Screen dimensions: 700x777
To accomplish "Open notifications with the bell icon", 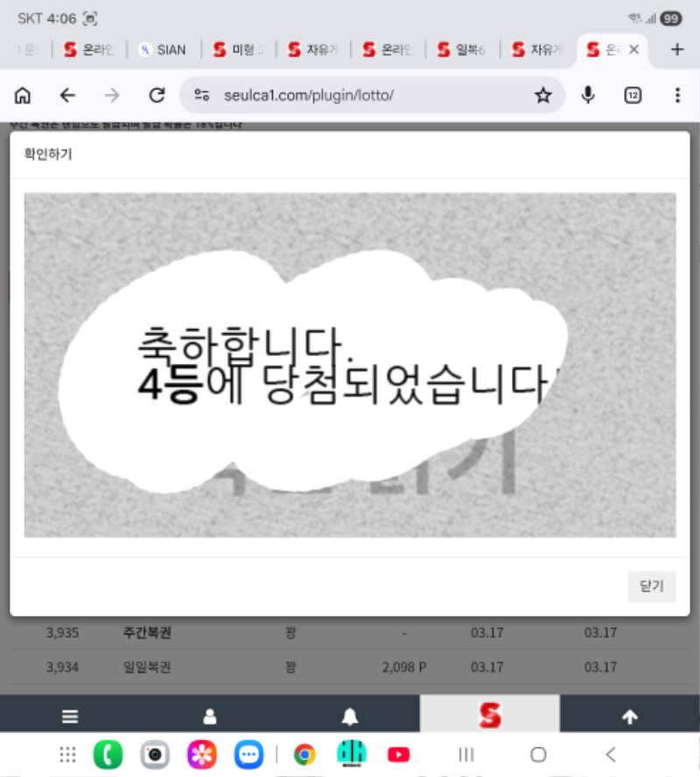I will click(350, 717).
